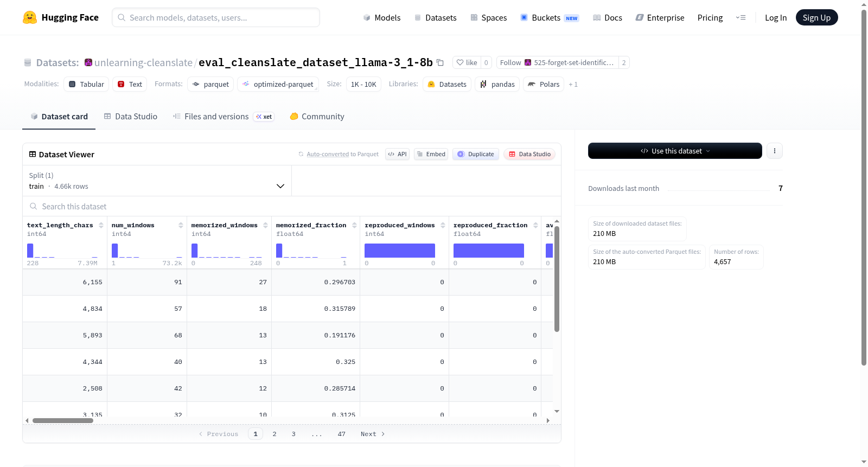Click the Tabular modality tag
Viewport: 868px width, 467px height.
coord(86,84)
